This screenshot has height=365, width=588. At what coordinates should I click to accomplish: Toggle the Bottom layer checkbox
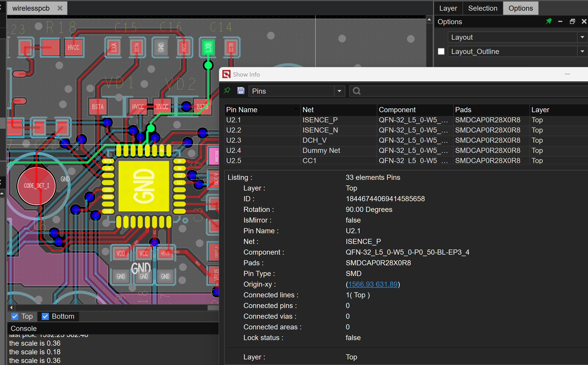pyautogui.click(x=45, y=316)
